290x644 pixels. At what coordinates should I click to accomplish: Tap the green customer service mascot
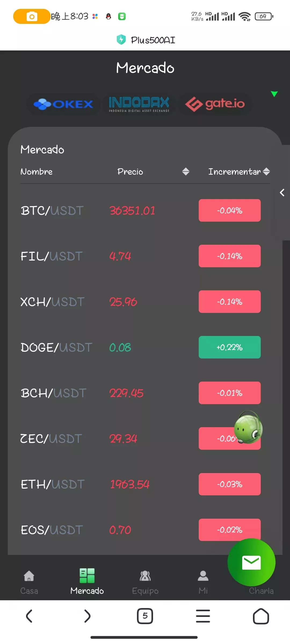(x=248, y=427)
